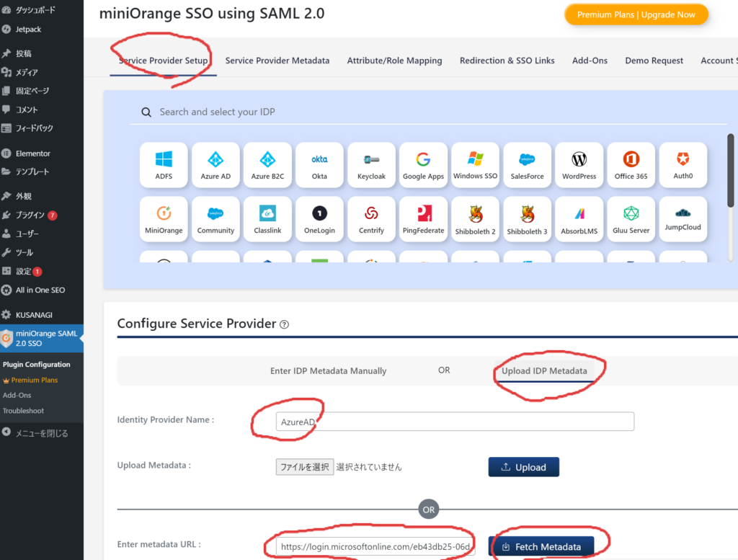Click the Identity Provider Name field
The width and height of the screenshot is (738, 560).
point(455,422)
